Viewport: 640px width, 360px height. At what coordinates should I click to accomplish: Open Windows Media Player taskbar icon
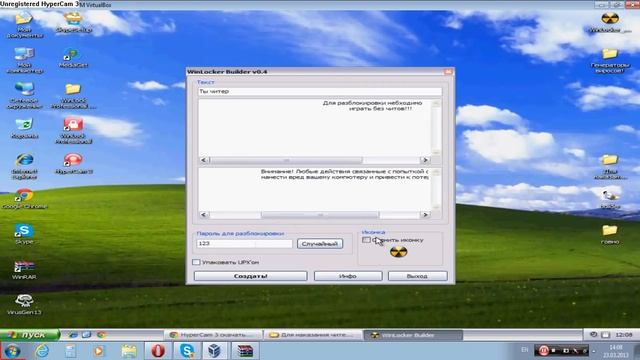[x=98, y=351]
